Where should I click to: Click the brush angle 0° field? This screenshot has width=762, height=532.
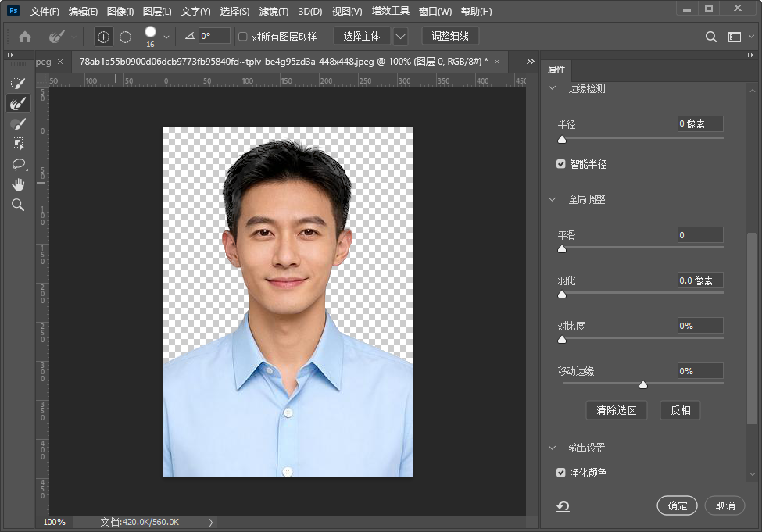pyautogui.click(x=214, y=36)
